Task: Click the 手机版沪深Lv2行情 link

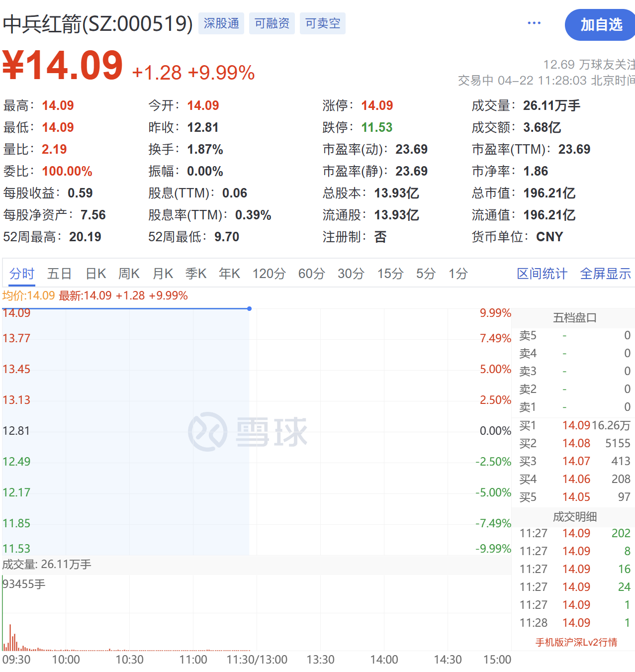Action: pyautogui.click(x=576, y=642)
